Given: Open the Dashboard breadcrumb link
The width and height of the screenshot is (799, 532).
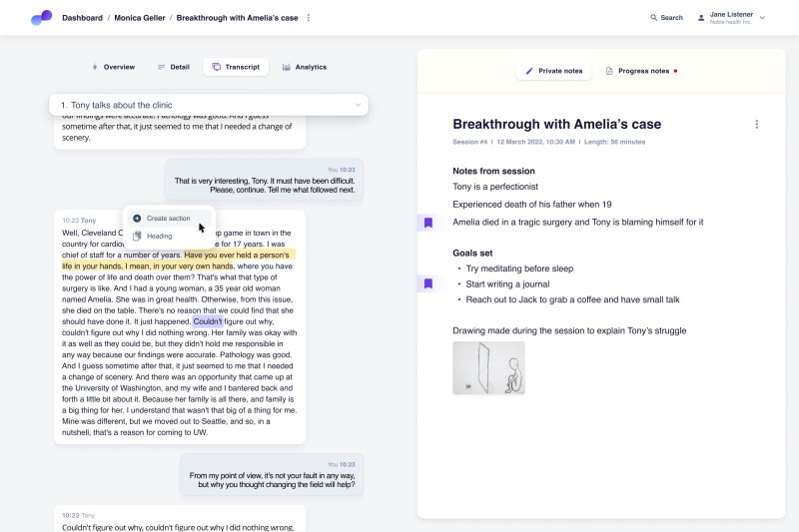Looking at the screenshot, I should (82, 18).
